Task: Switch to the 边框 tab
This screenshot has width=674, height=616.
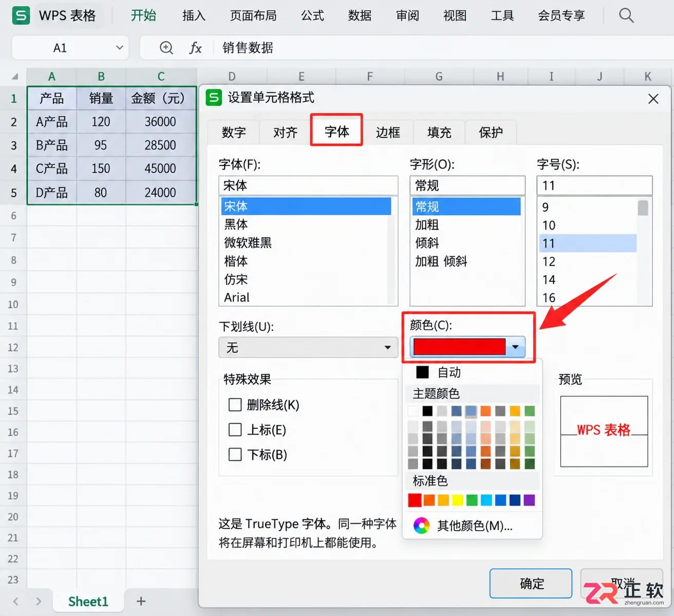Action: click(x=388, y=133)
